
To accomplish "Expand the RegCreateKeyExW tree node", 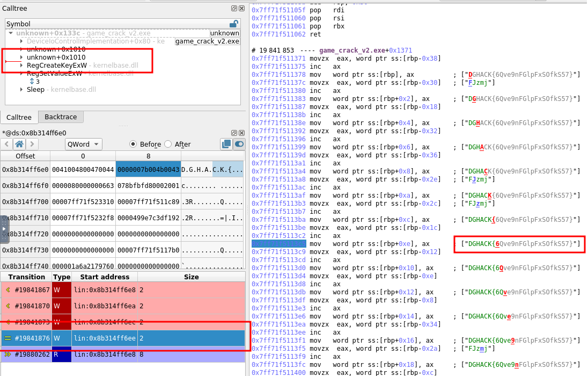I will click(x=21, y=66).
